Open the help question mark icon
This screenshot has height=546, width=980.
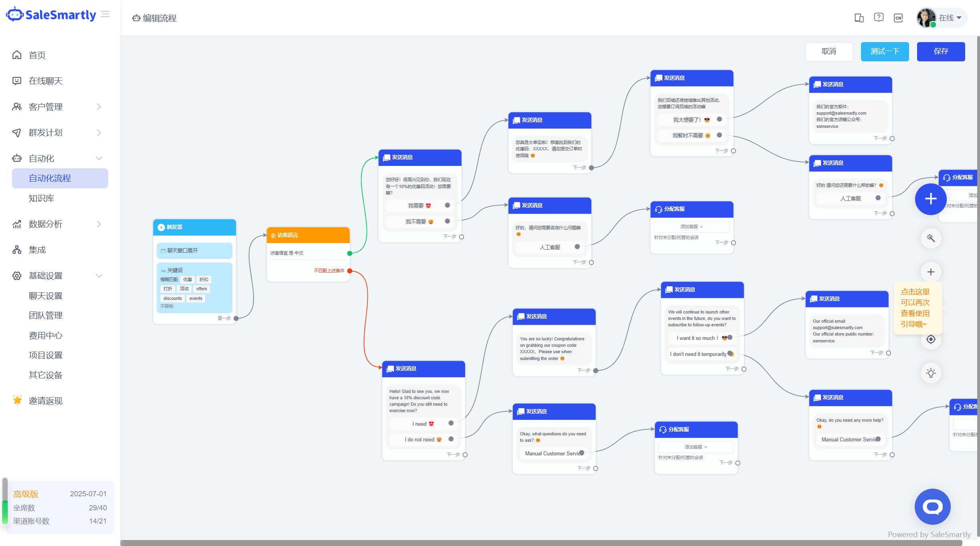coord(879,18)
